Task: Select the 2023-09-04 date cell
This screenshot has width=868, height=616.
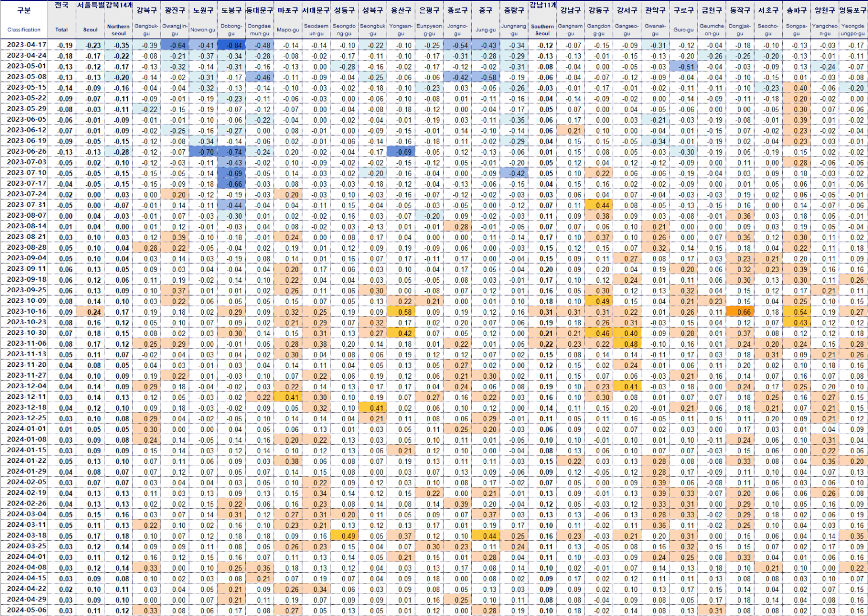Action: 26,258
